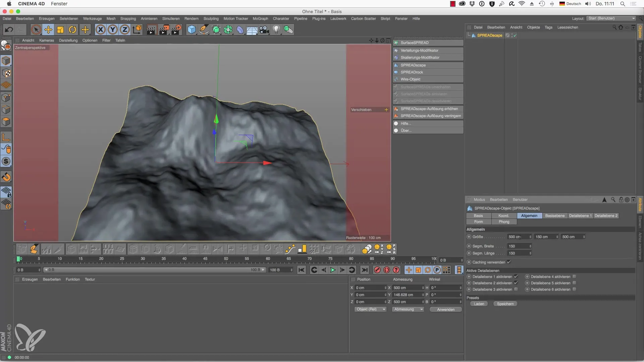
Task: Click the first Größe field stepper
Action: click(x=530, y=237)
